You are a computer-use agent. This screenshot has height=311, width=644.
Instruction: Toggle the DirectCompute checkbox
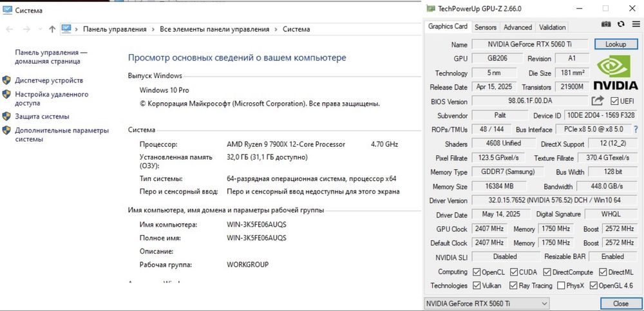pos(547,272)
